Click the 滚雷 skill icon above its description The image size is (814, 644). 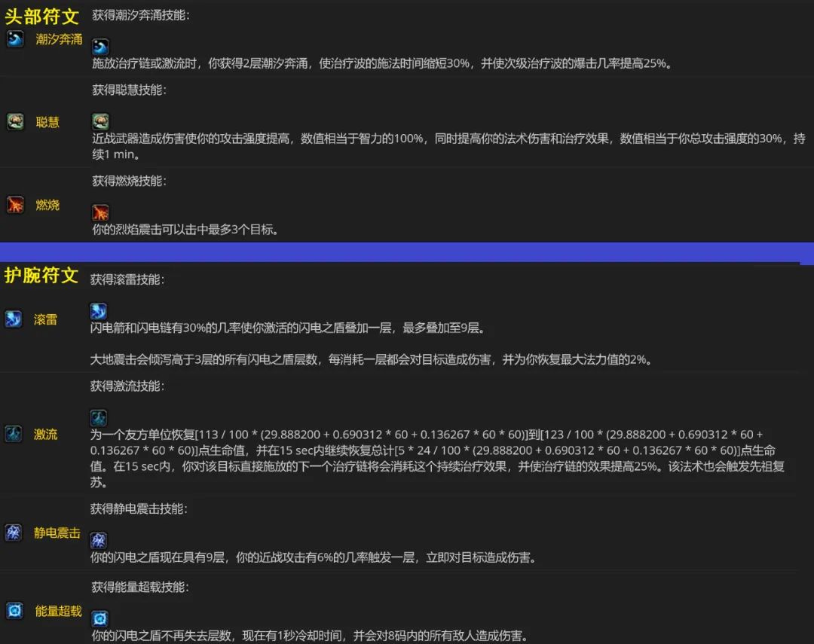(98, 311)
